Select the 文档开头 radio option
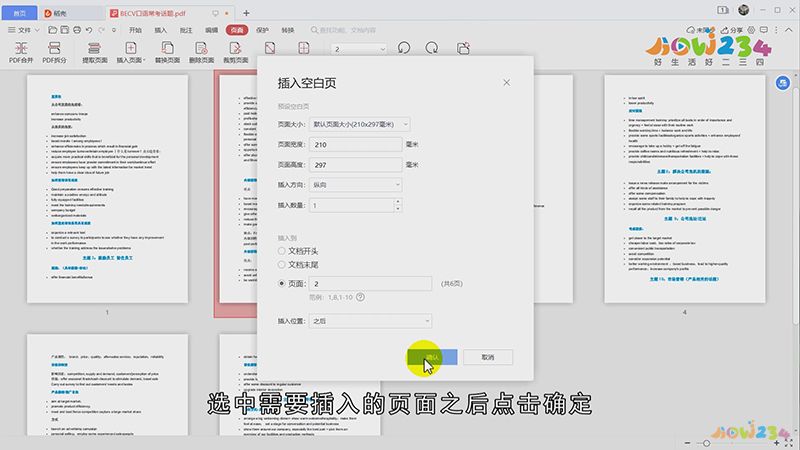This screenshot has width=800, height=450. coord(298,251)
